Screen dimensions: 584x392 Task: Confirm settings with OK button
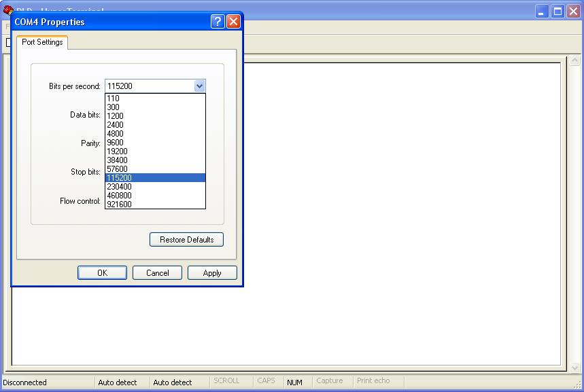click(102, 273)
